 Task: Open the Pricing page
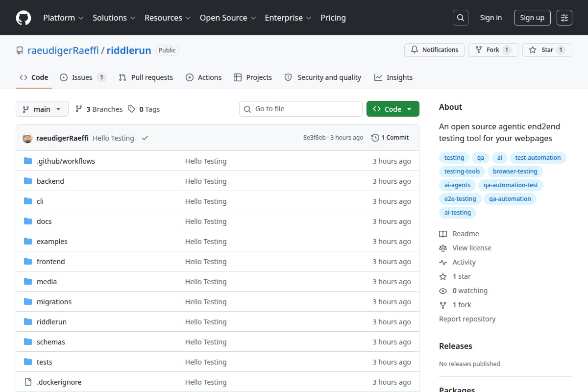(333, 18)
